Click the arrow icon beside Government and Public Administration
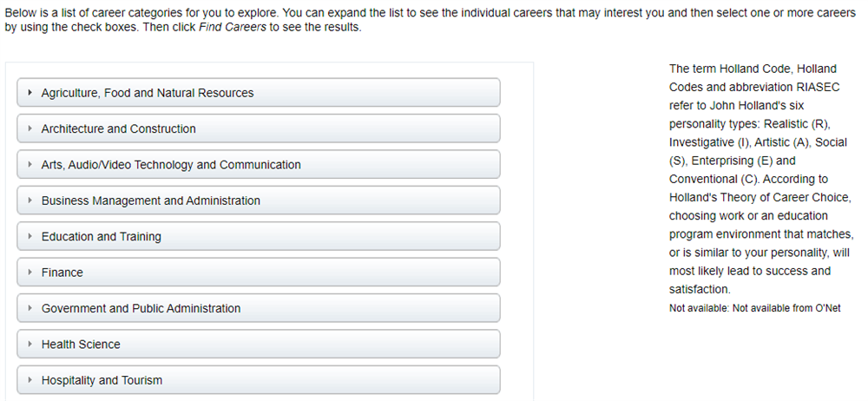Viewport: 868px width, 401px height. 30,308
